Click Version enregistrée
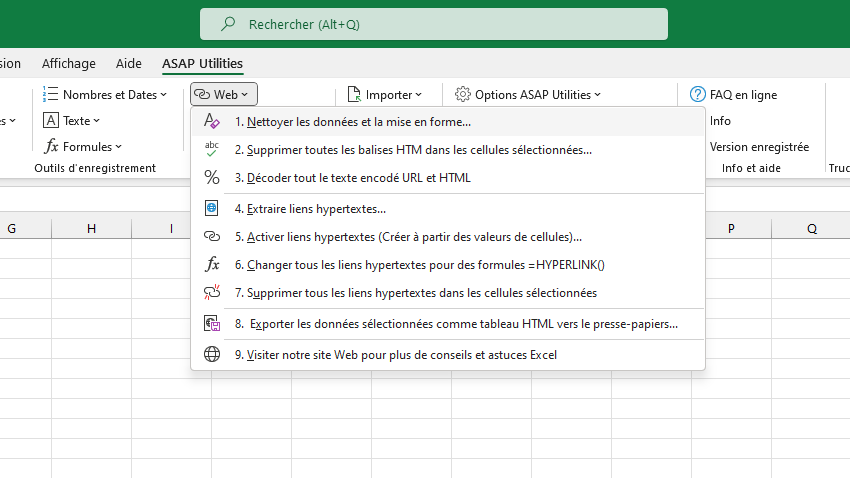The height and width of the screenshot is (478, 850). 759,147
